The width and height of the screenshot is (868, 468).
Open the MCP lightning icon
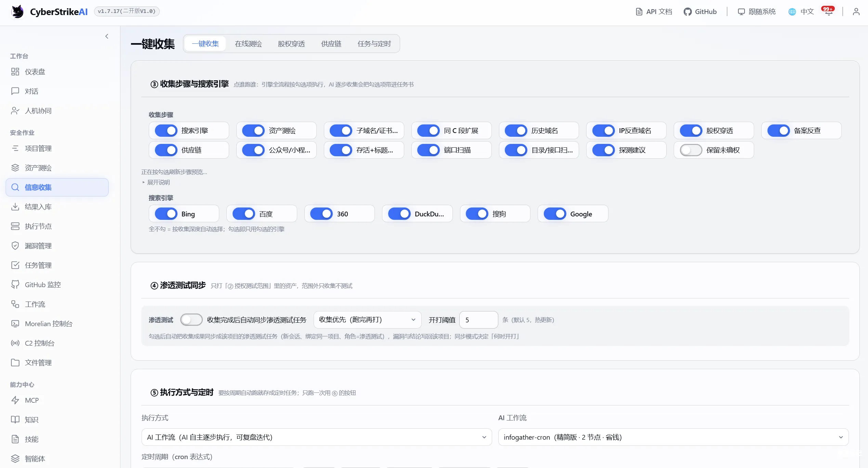pyautogui.click(x=15, y=400)
